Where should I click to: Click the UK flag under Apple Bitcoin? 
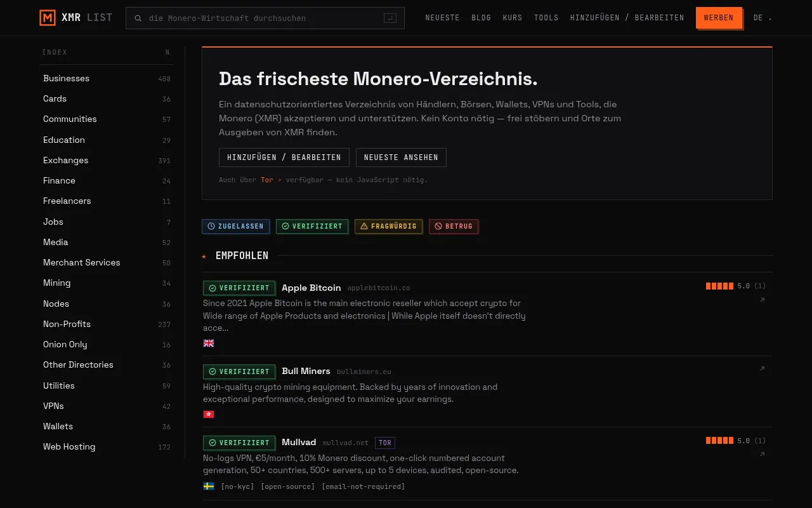tap(209, 343)
